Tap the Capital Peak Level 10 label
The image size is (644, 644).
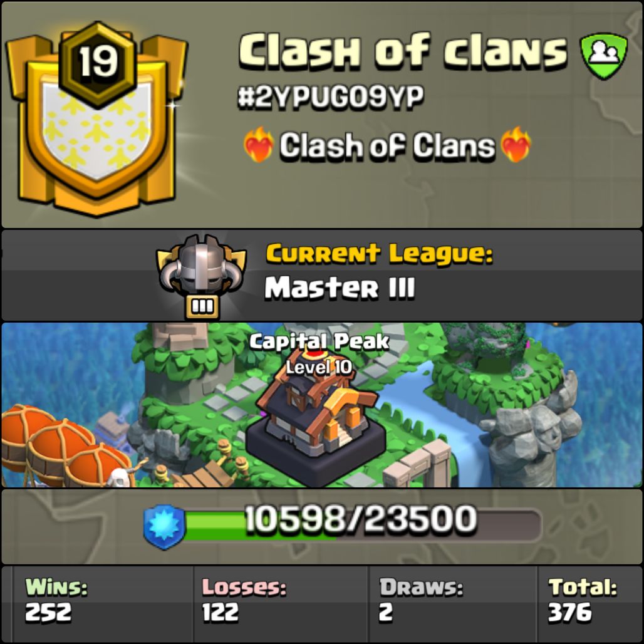point(319,353)
